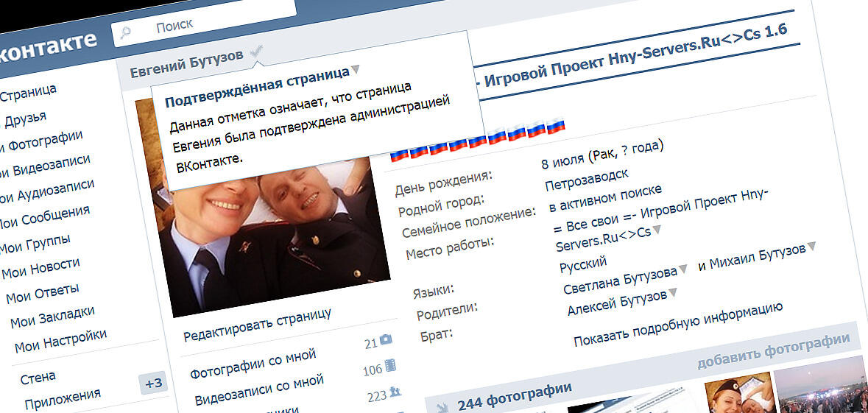The height and width of the screenshot is (413, 868).
Task: Open Фотографии со мной
Action: (253, 363)
